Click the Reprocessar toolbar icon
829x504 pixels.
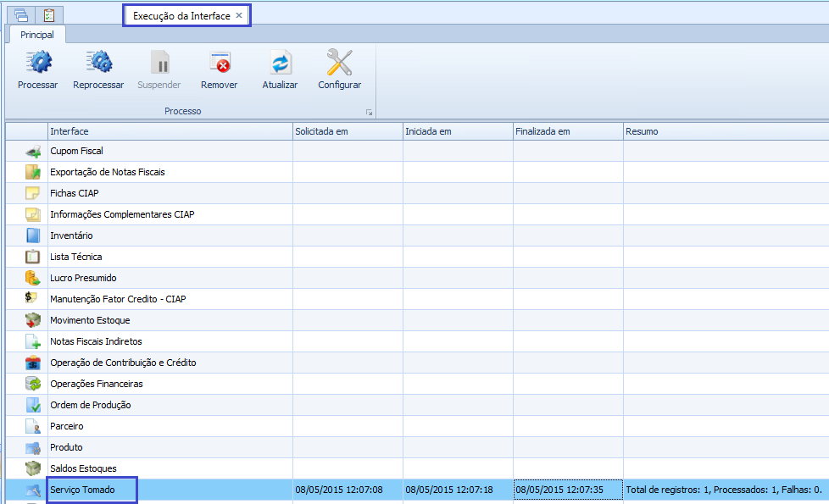coord(98,64)
